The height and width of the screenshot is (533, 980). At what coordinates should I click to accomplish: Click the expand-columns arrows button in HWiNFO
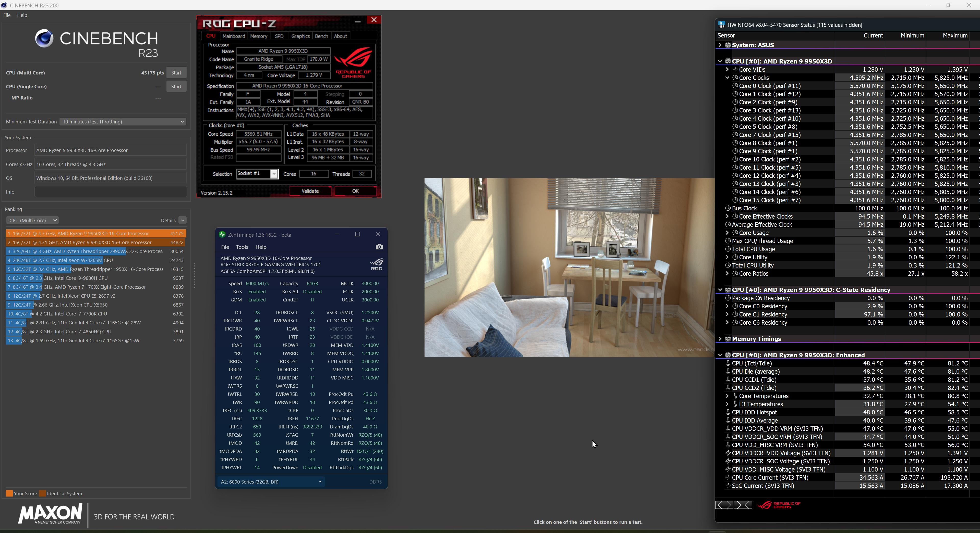click(724, 505)
